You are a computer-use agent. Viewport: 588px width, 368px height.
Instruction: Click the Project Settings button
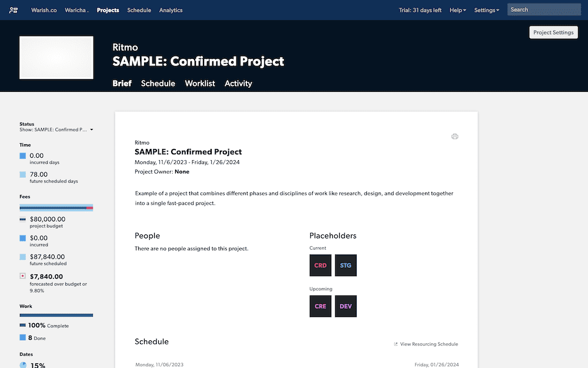(553, 32)
